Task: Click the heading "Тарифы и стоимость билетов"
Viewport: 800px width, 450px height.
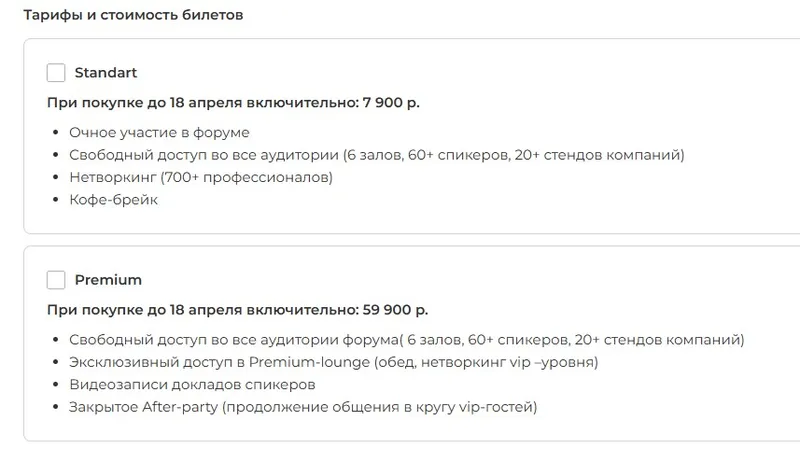Action: 133,16
